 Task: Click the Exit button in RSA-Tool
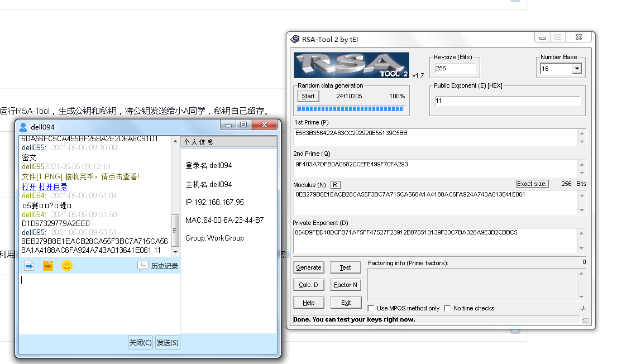[x=345, y=303]
